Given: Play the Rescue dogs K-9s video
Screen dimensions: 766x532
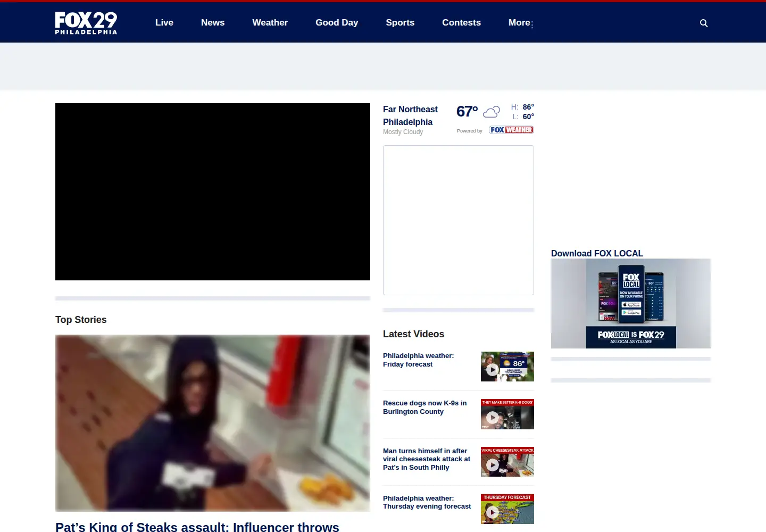Looking at the screenshot, I should 507,414.
